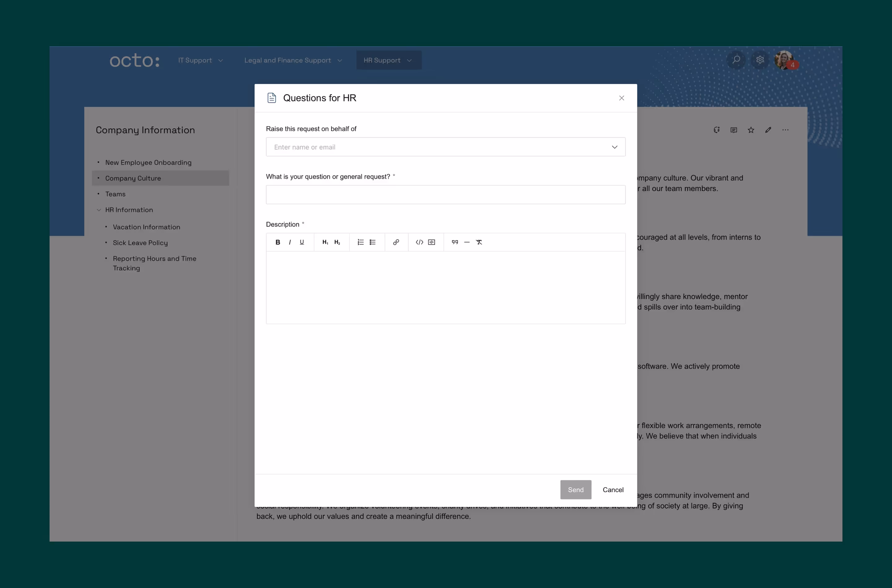Click the Send button
The image size is (892, 588).
tap(576, 490)
